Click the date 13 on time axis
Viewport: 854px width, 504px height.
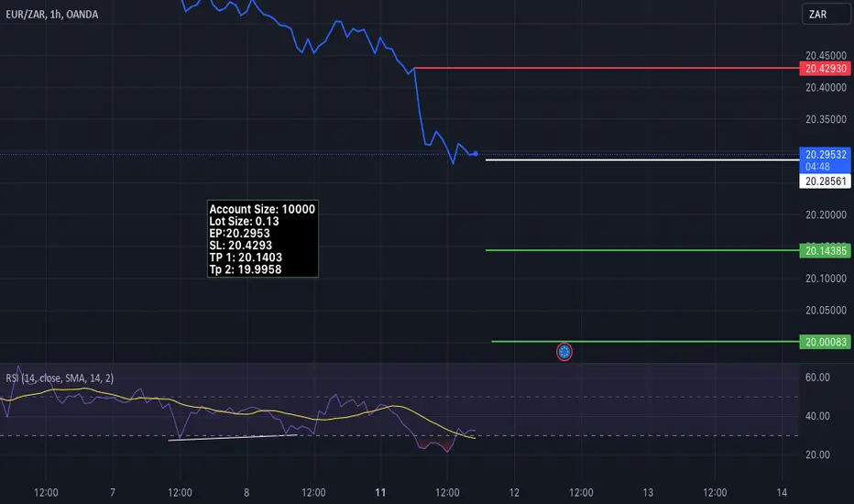tap(648, 493)
